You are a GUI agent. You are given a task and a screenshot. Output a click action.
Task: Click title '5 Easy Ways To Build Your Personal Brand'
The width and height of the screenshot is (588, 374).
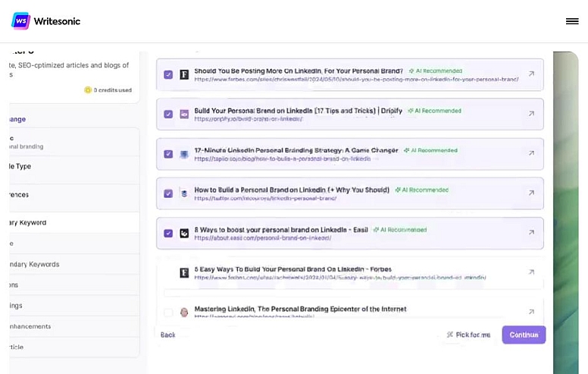click(x=293, y=269)
